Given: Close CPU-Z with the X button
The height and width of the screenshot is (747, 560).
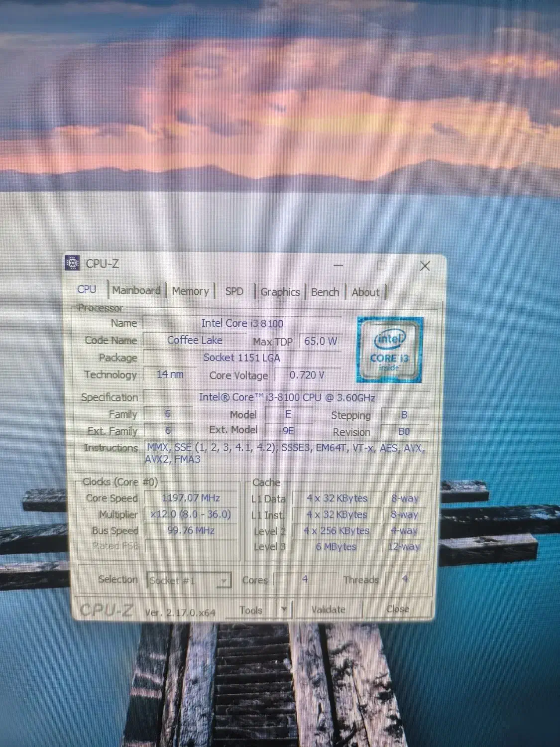Looking at the screenshot, I should pos(425,266).
